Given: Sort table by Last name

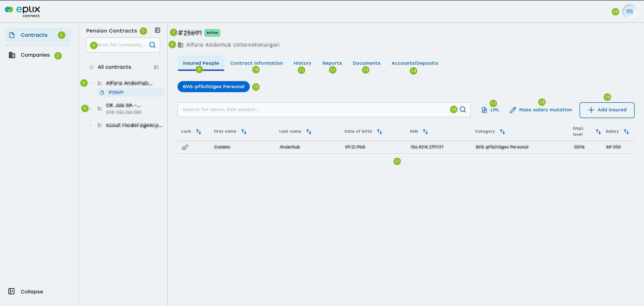Looking at the screenshot, I should 309,131.
